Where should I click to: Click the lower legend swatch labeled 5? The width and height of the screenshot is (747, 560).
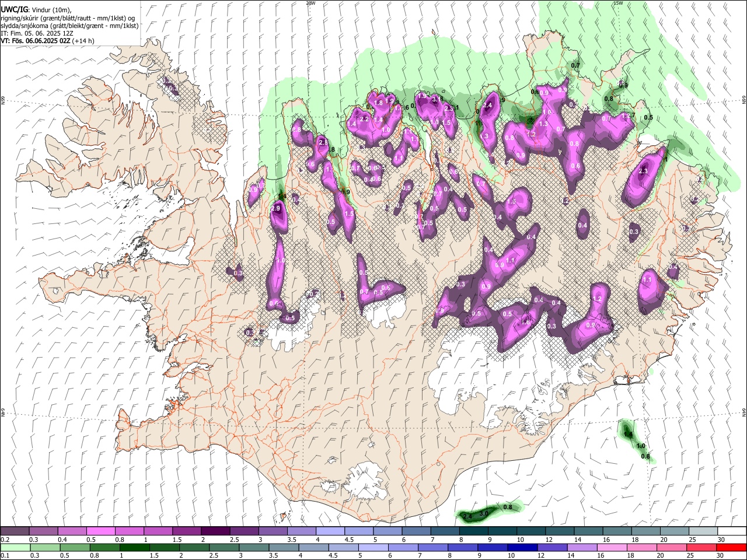[x=373, y=547]
